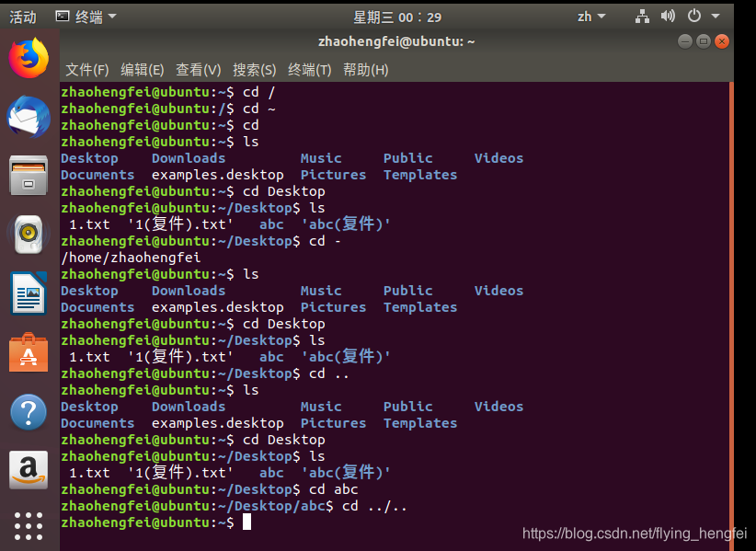Expand the system menu arrow beside power

click(716, 17)
